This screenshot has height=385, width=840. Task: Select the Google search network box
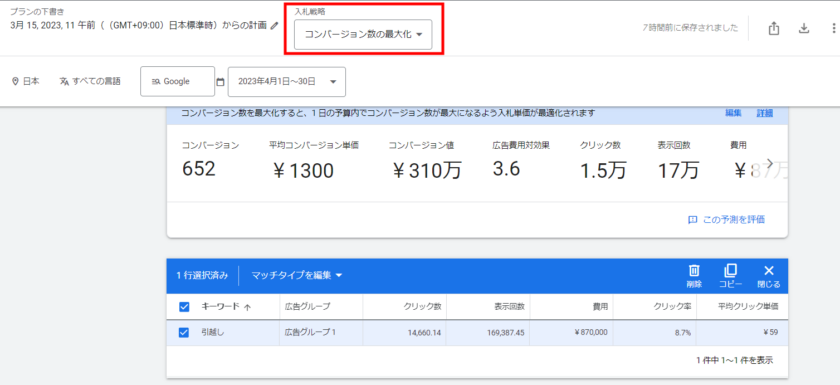177,81
